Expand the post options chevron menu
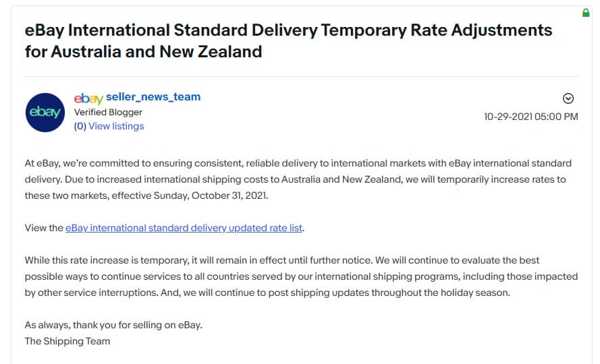The width and height of the screenshot is (600, 364). click(x=568, y=98)
